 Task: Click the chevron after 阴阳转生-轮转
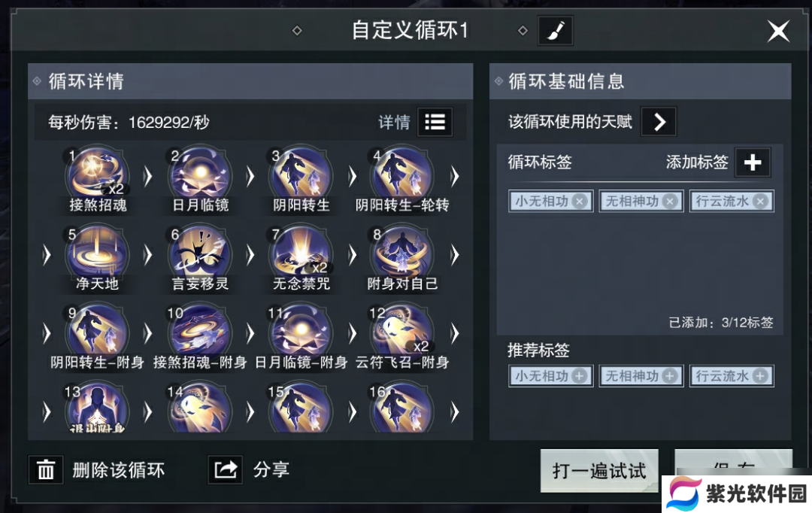click(x=455, y=176)
